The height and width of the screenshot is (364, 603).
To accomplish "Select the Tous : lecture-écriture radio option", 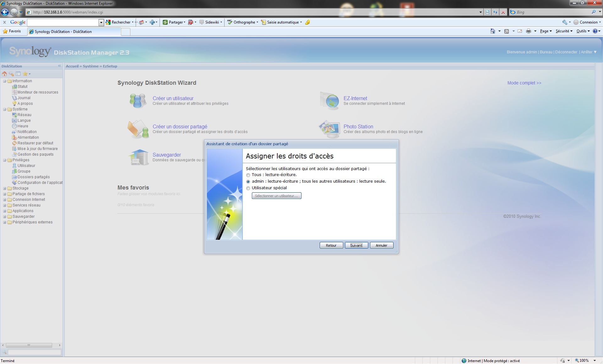I will click(248, 175).
